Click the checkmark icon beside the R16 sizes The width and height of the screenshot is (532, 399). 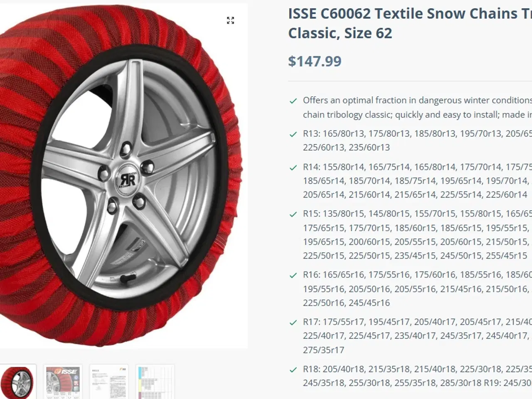[x=293, y=275]
